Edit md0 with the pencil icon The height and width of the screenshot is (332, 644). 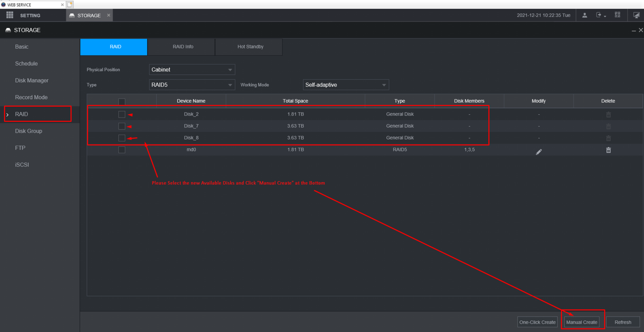click(x=539, y=152)
